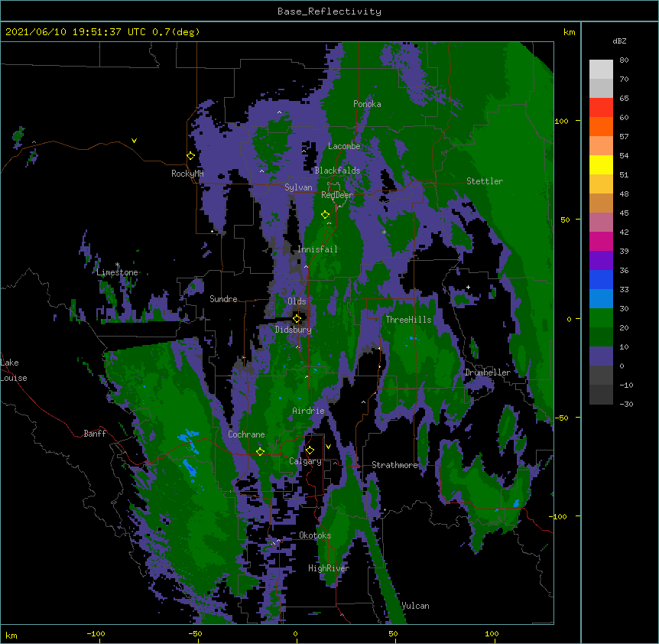The image size is (659, 644).
Task: Click the 0.7(deg) elevation angle text
Action: coord(176,32)
